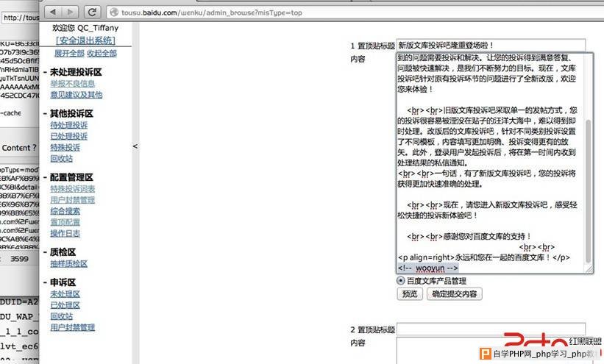
Task: Click the first 置顶贴标题 input field
Action: (491, 45)
